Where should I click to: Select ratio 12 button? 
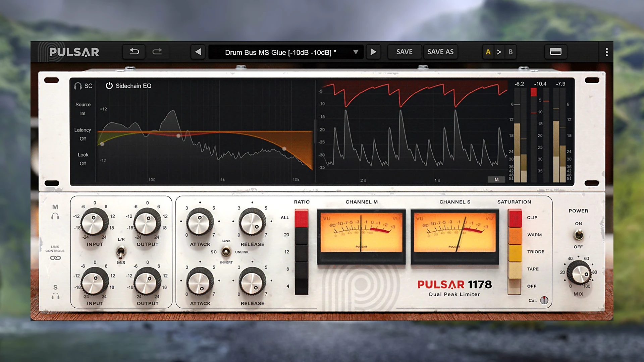click(301, 253)
